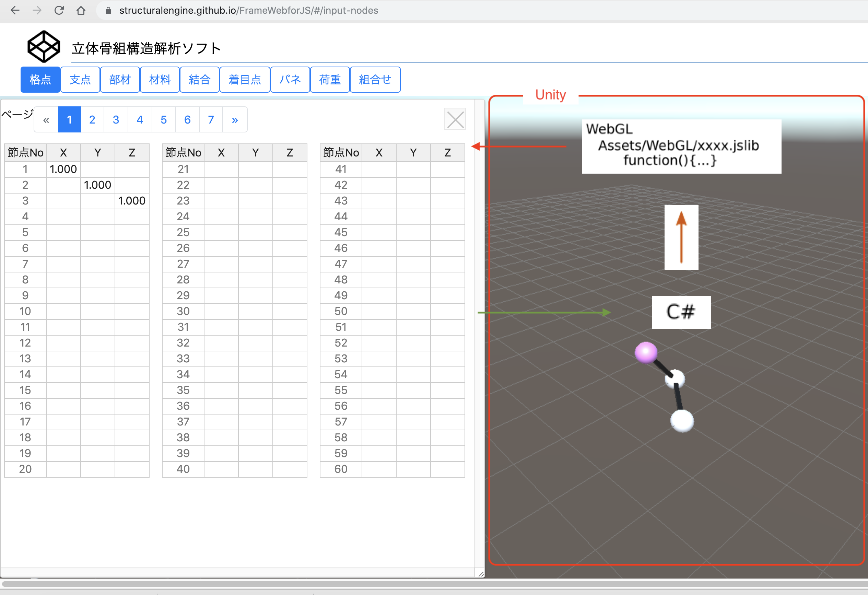Click the browser forward arrow
The height and width of the screenshot is (595, 868).
(x=37, y=10)
